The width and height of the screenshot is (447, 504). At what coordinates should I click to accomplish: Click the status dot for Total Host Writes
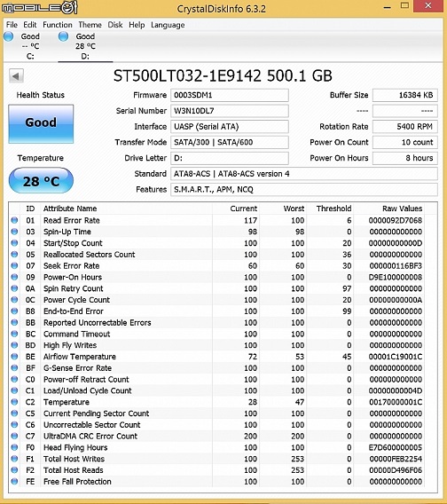coord(14,459)
